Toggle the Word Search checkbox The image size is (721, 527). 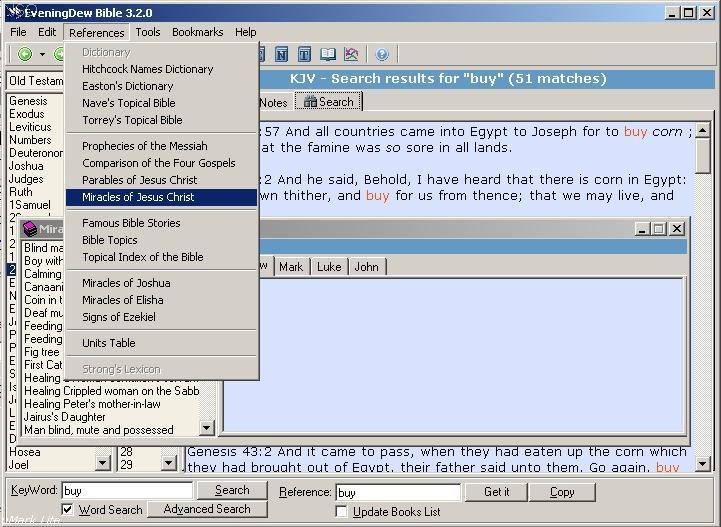tap(68, 510)
